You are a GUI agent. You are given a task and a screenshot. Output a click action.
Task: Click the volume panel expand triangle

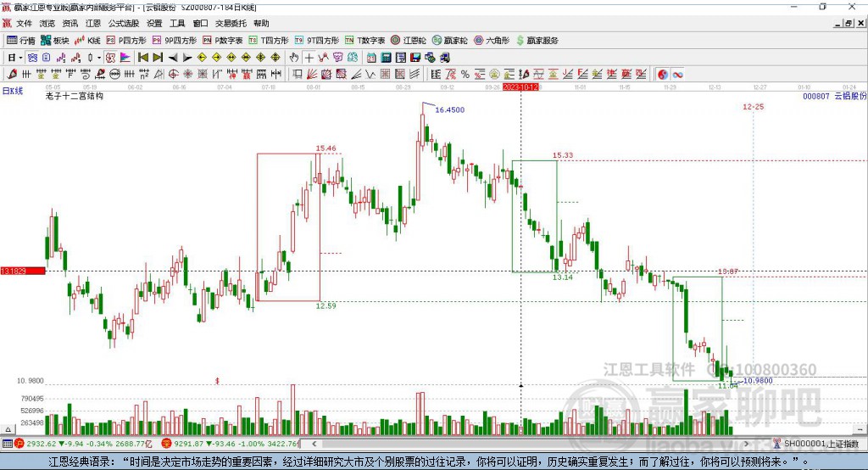pyautogui.click(x=8, y=429)
